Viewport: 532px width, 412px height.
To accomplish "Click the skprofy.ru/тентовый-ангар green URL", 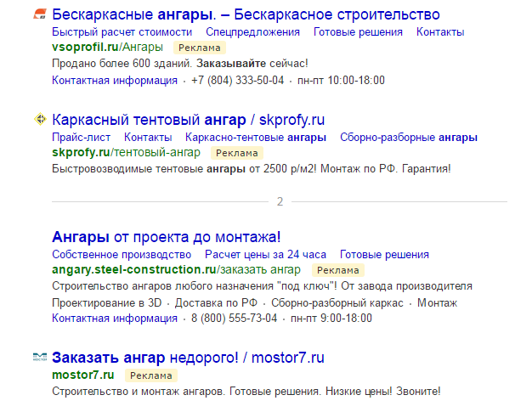I will (126, 152).
